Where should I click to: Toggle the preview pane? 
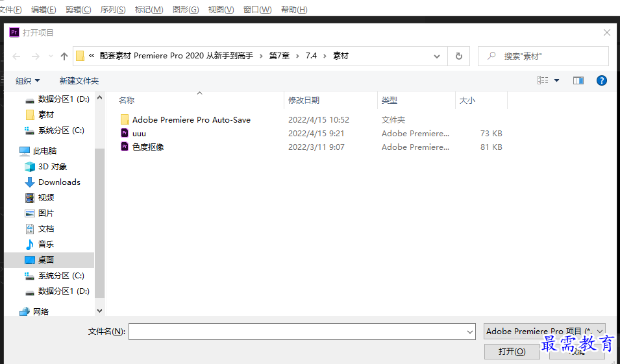[578, 80]
